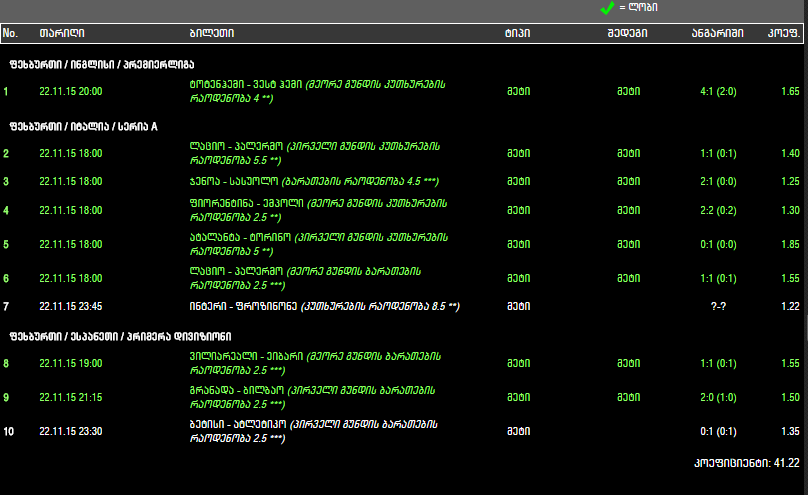Open the ატალანტა - ტორინო bet
This screenshot has height=495, width=808.
(318, 244)
